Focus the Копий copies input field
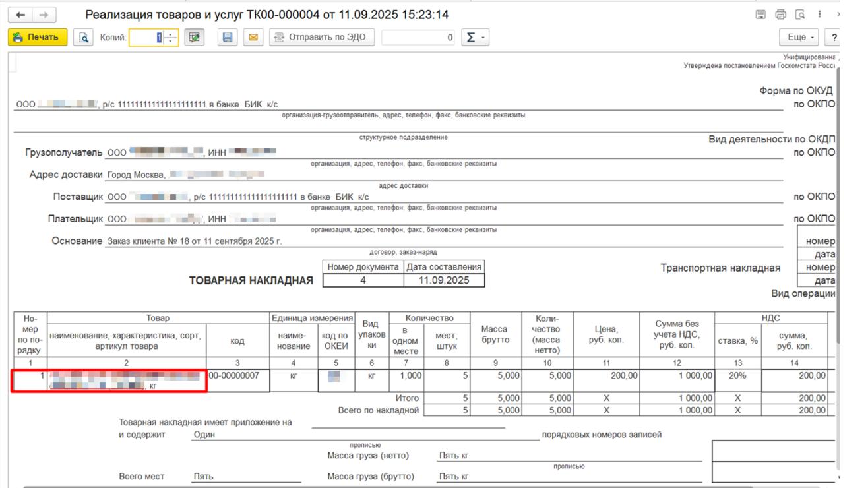Screen dimensions: 868x488 (146, 38)
